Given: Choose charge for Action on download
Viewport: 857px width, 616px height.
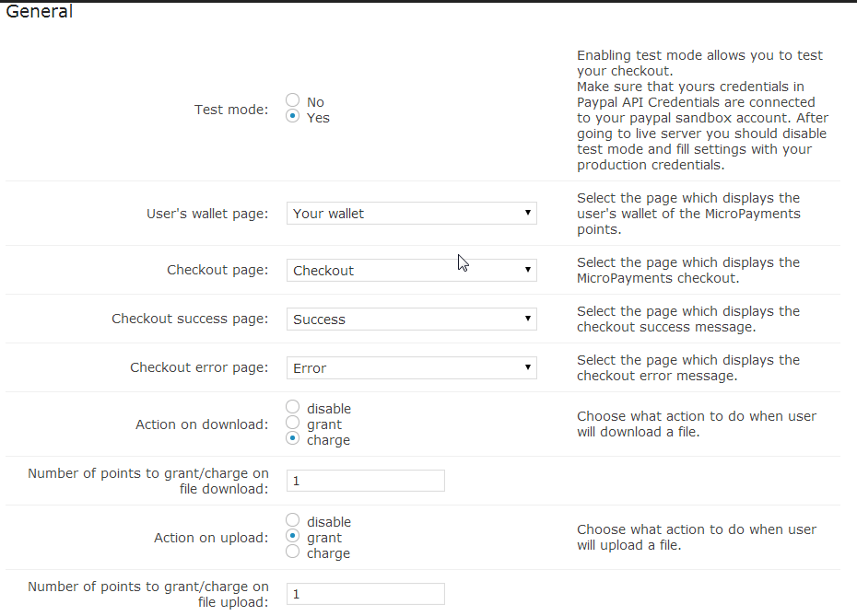Looking at the screenshot, I should 293,438.
